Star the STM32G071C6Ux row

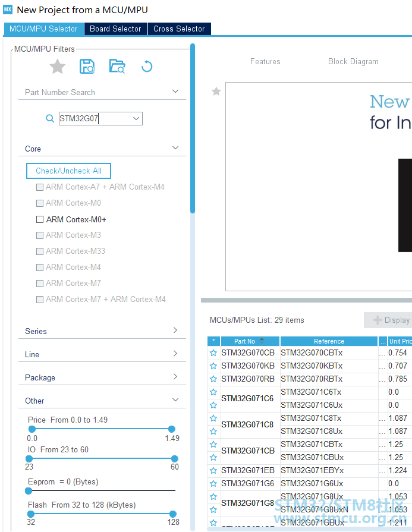tap(213, 405)
